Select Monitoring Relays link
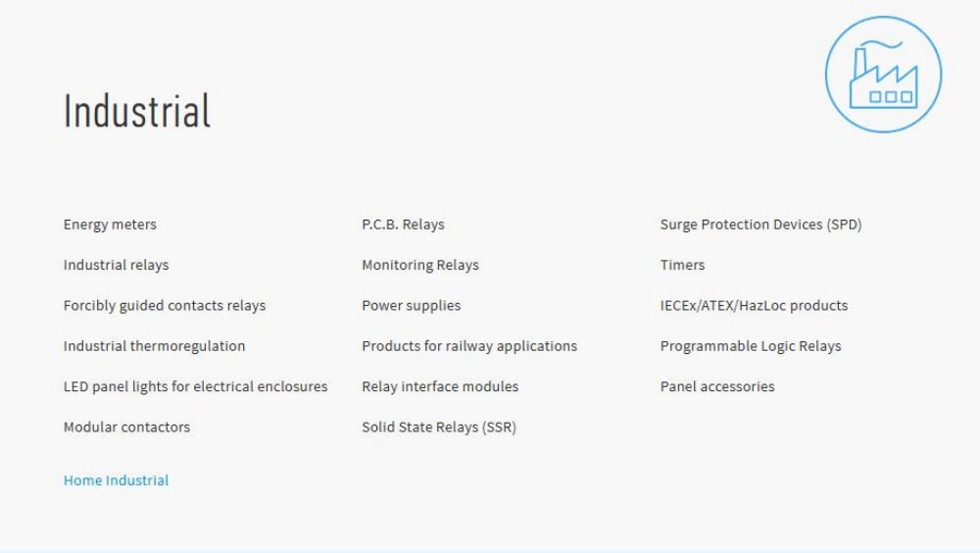The image size is (980, 553). (419, 265)
